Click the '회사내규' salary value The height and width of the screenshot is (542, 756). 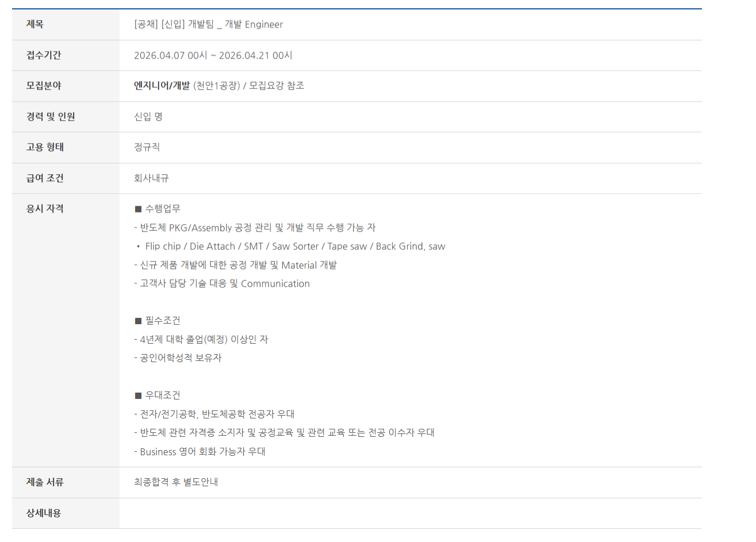(151, 178)
